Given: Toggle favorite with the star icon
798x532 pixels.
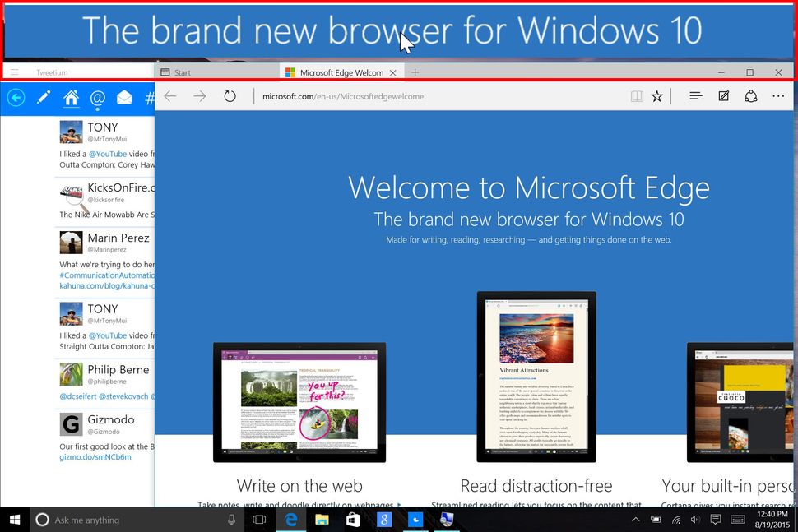Looking at the screenshot, I should 656,96.
